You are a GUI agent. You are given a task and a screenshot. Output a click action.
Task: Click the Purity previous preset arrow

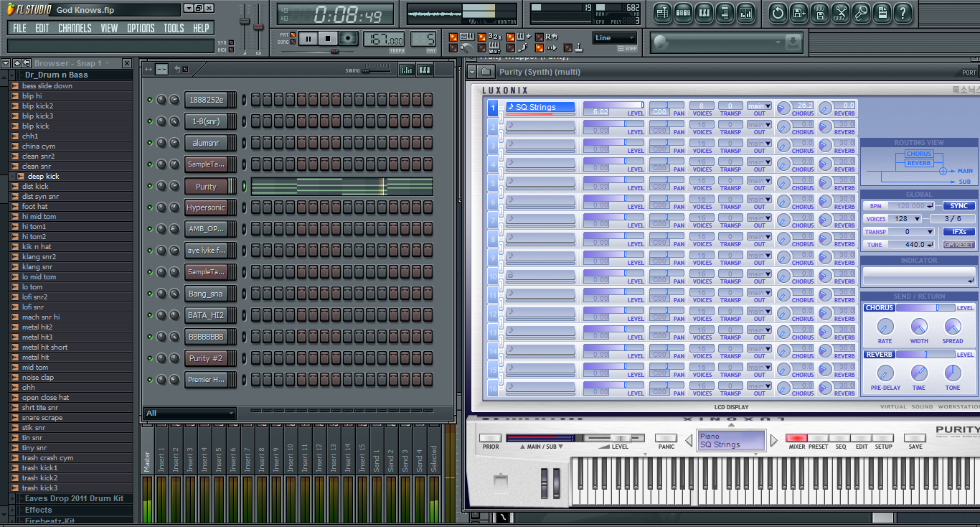689,440
